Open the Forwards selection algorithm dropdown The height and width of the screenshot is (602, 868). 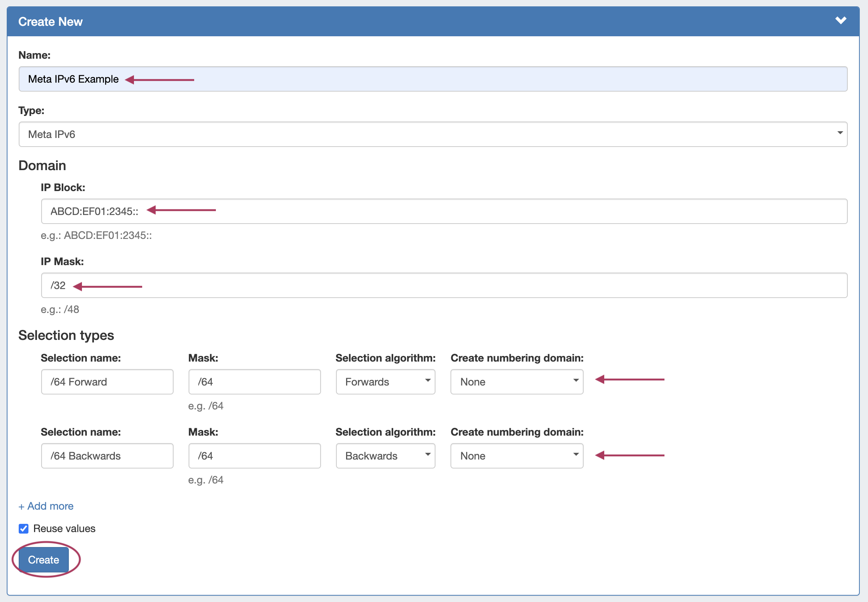[x=385, y=382]
